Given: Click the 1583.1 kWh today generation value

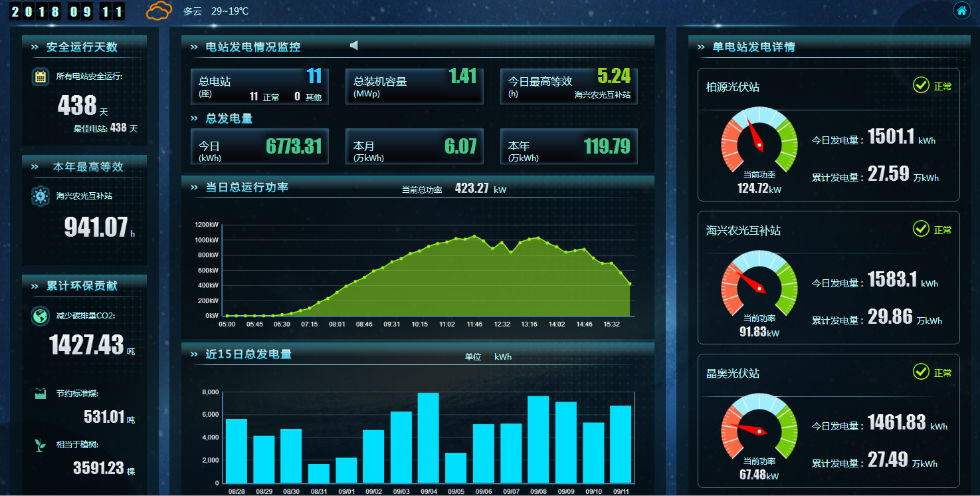Looking at the screenshot, I should click(x=903, y=280).
